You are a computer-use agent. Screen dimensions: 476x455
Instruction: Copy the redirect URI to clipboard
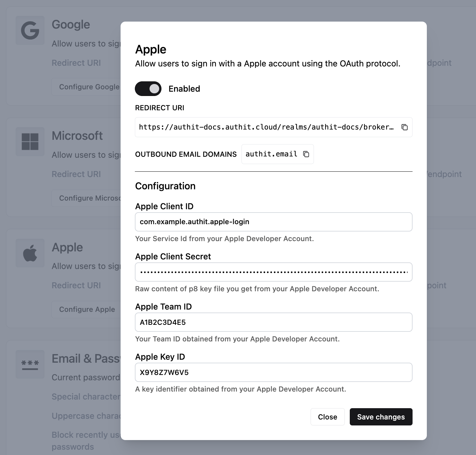click(404, 127)
